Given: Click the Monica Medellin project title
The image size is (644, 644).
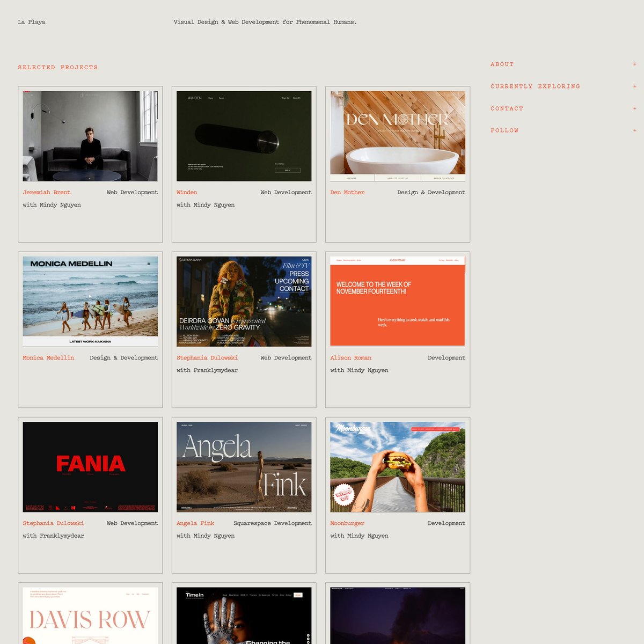Looking at the screenshot, I should coord(48,357).
